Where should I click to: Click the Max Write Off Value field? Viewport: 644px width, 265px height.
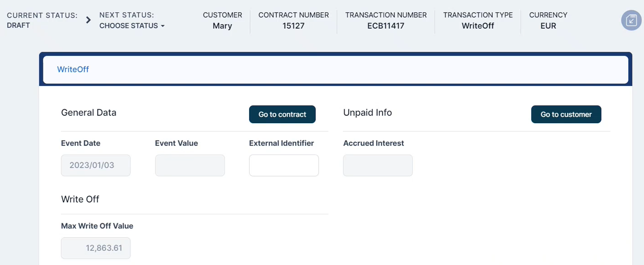point(95,248)
